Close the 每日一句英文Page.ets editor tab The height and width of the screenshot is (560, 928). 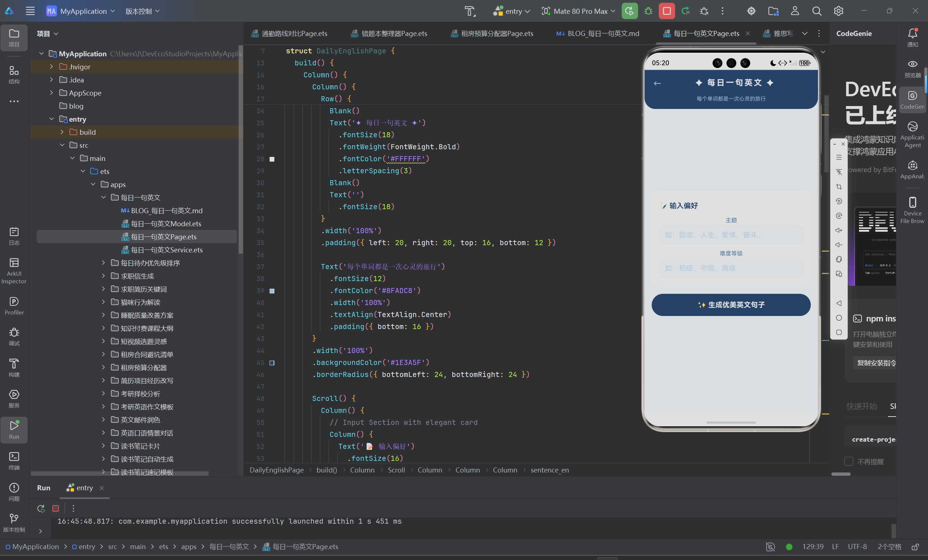[748, 33]
